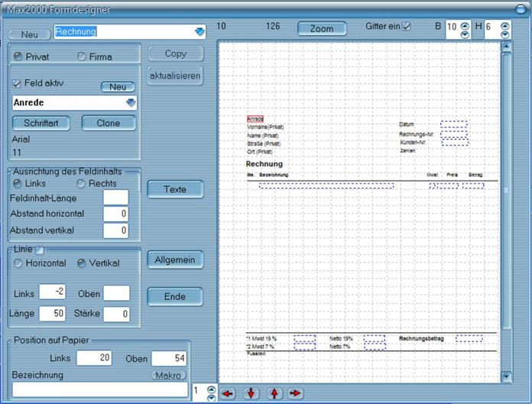Viewport: 532px width, 404px height.
Task: Increase the move step value stepper
Action: coord(211,389)
